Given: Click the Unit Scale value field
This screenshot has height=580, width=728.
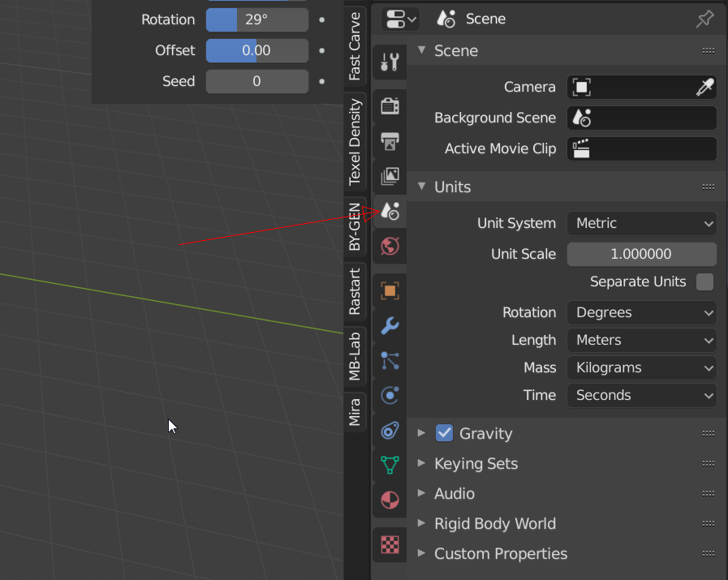Looking at the screenshot, I should tap(642, 254).
